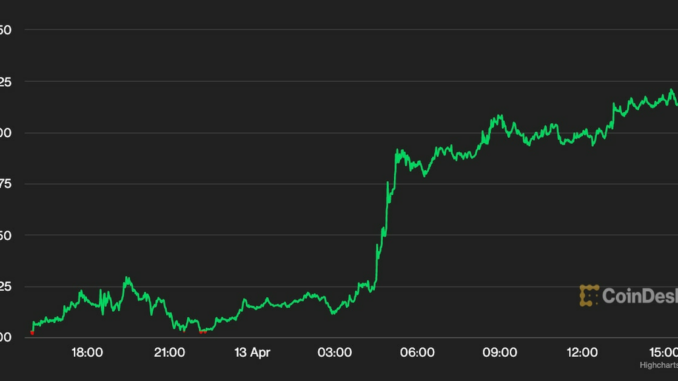Click the 13 Apr date axis label
This screenshot has width=678, height=381.
coord(252,352)
